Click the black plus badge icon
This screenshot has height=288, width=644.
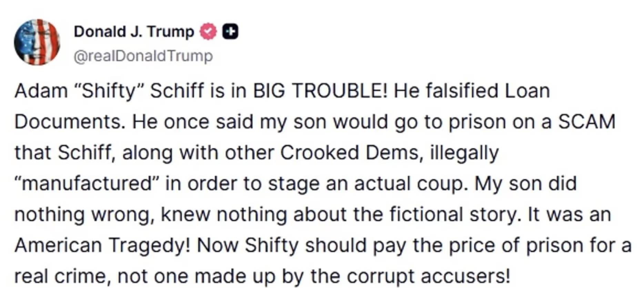[230, 32]
